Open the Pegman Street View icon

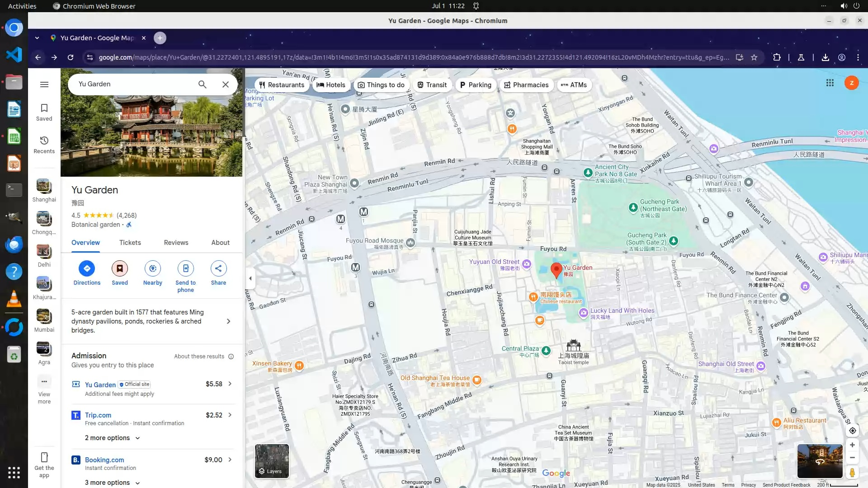pos(852,473)
